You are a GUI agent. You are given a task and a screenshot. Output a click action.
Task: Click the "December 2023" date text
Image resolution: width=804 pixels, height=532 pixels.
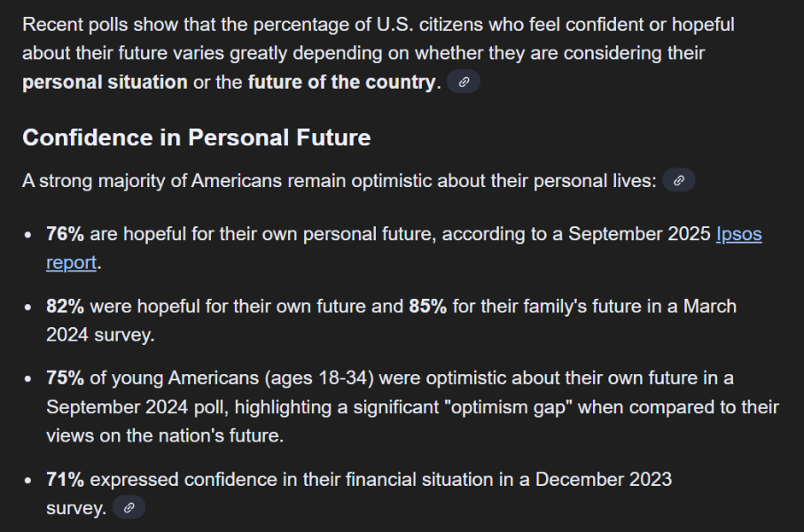point(603,480)
